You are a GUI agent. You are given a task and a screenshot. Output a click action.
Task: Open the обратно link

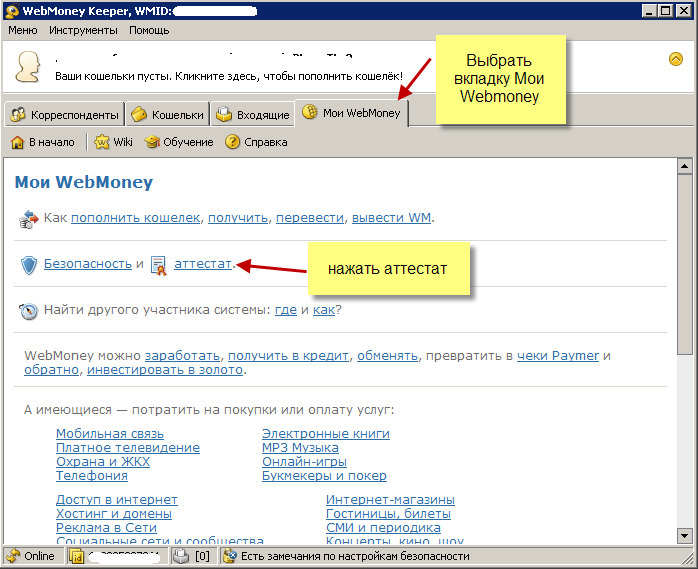click(x=51, y=370)
